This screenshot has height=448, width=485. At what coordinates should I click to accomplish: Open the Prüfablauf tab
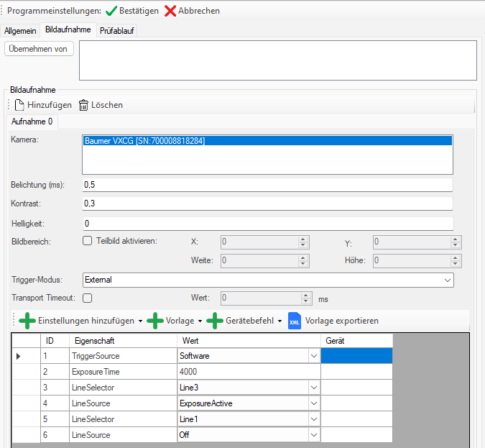116,30
